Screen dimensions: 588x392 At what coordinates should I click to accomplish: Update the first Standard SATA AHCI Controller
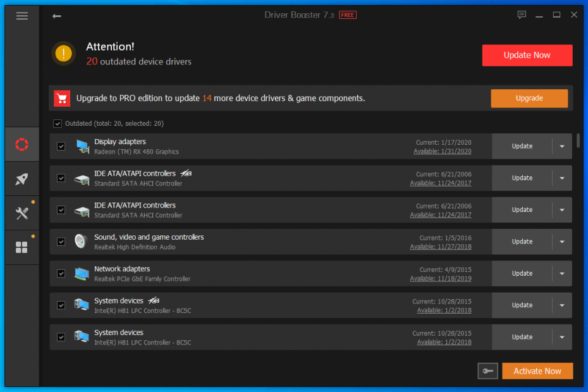(522, 178)
